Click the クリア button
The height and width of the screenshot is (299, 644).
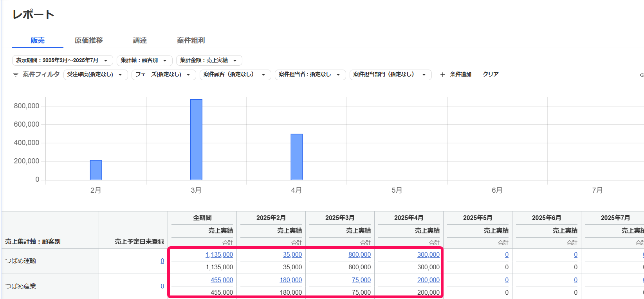click(x=491, y=74)
